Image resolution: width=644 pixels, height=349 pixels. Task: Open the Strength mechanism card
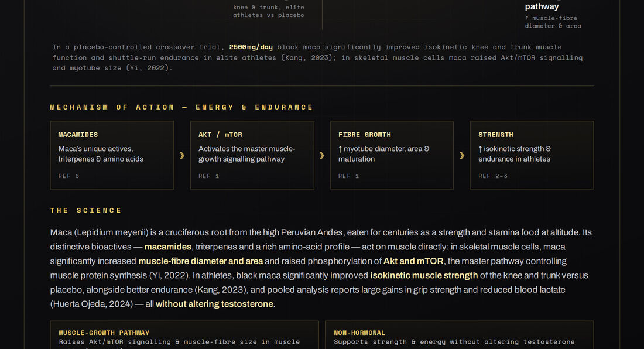pyautogui.click(x=532, y=155)
